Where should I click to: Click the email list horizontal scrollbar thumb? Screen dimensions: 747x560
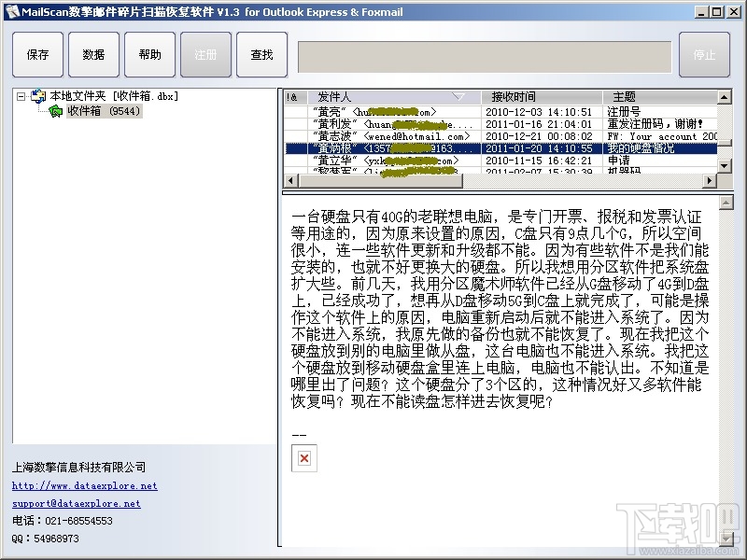click(x=380, y=180)
